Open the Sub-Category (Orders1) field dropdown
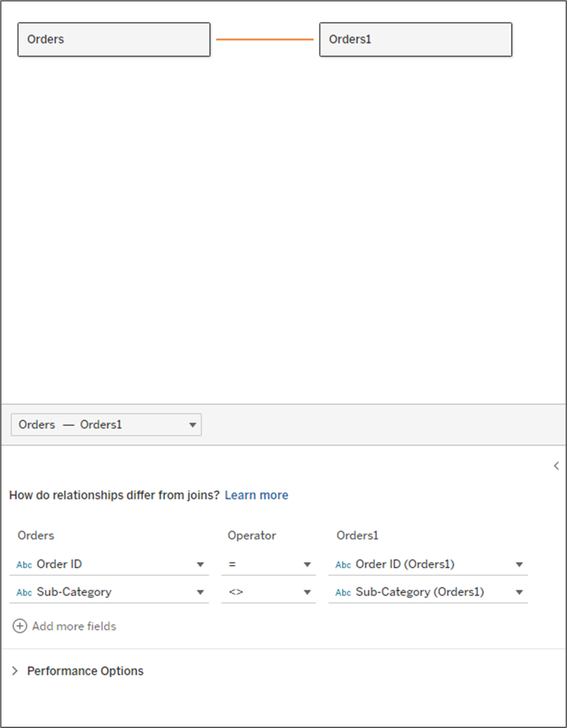The image size is (567, 728). coord(428,592)
